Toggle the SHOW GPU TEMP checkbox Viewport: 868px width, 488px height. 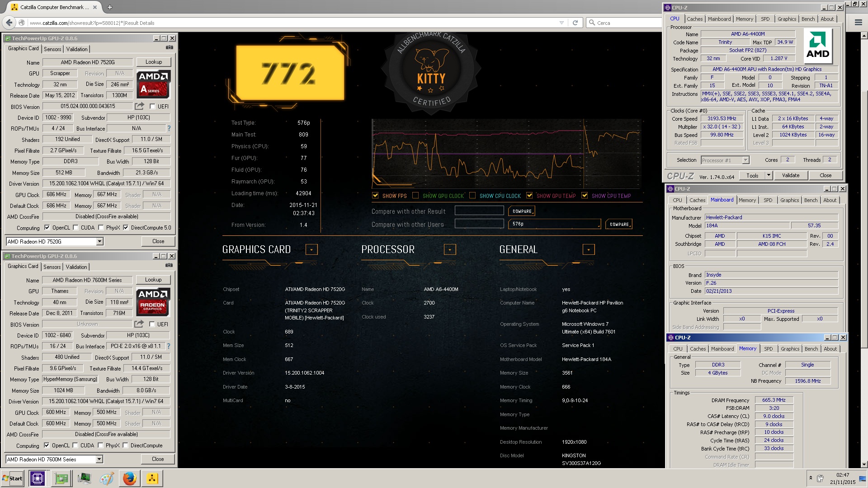point(529,195)
